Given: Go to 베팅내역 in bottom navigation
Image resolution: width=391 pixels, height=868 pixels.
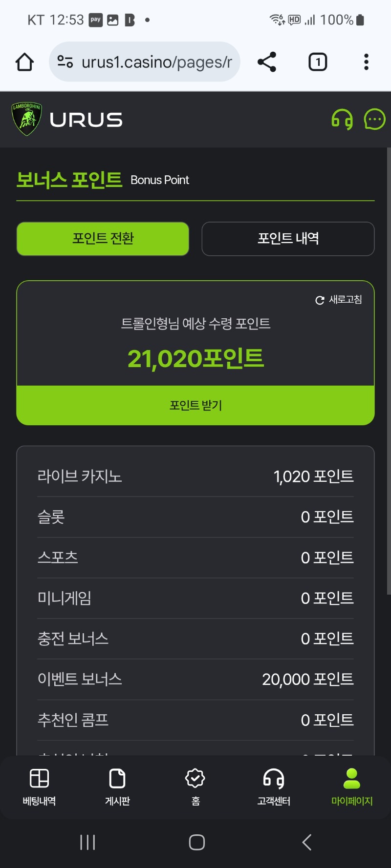Looking at the screenshot, I should [39, 786].
